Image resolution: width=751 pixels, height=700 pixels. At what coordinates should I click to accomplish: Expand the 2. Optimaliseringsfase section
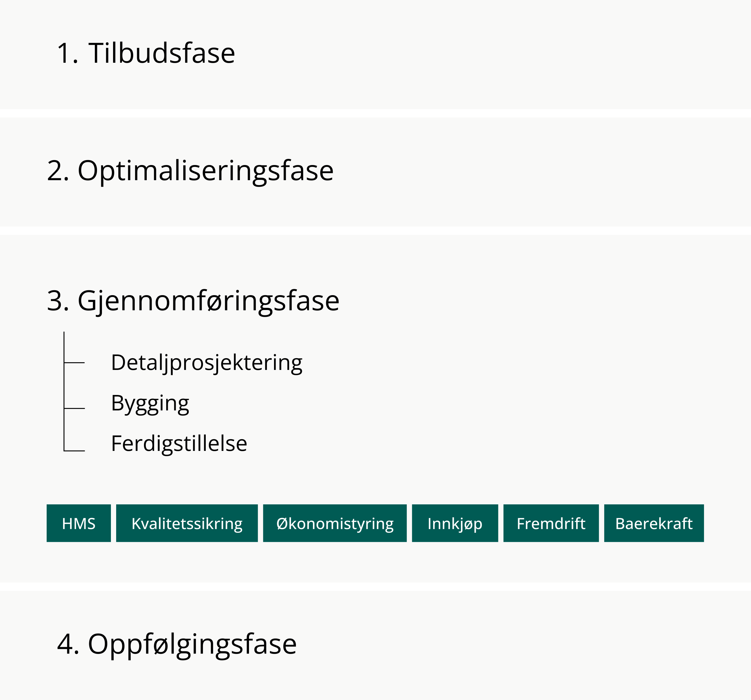tap(205, 171)
